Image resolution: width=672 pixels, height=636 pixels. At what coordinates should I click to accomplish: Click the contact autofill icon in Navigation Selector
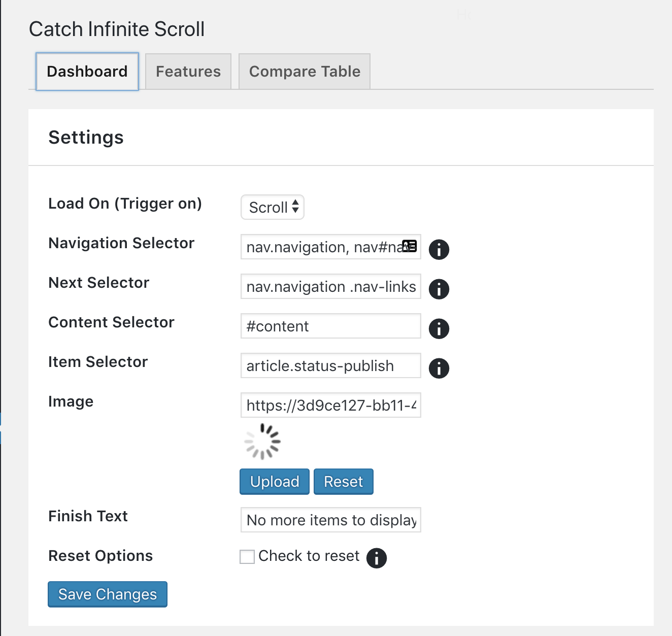point(409,246)
